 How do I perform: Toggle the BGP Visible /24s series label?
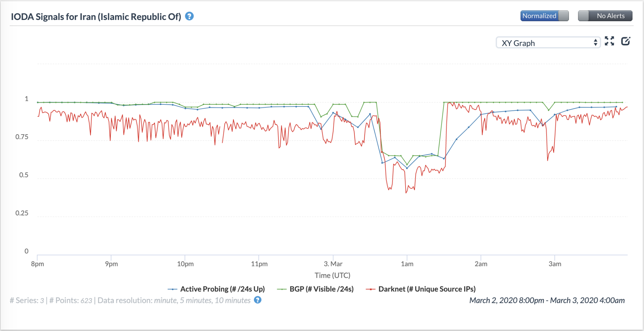point(322,289)
